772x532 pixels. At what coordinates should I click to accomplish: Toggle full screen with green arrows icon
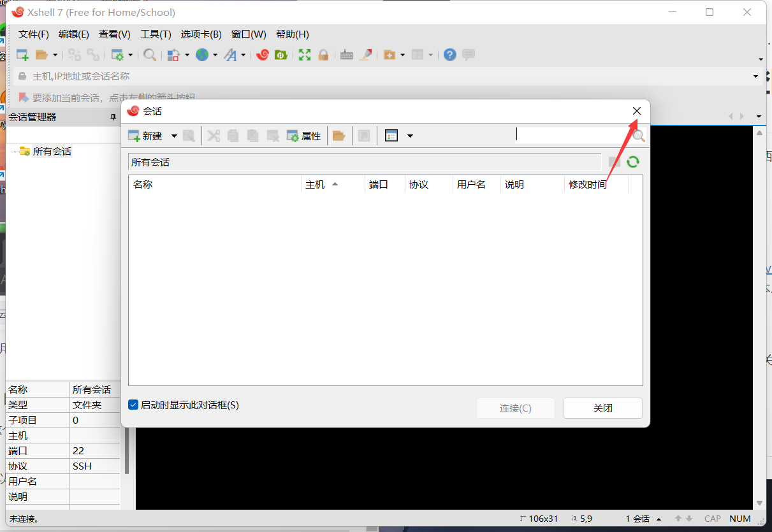click(305, 55)
